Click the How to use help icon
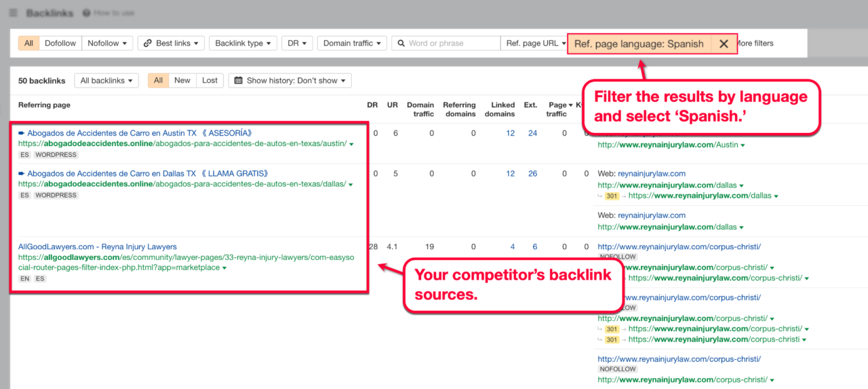868x389 pixels. pyautogui.click(x=86, y=13)
